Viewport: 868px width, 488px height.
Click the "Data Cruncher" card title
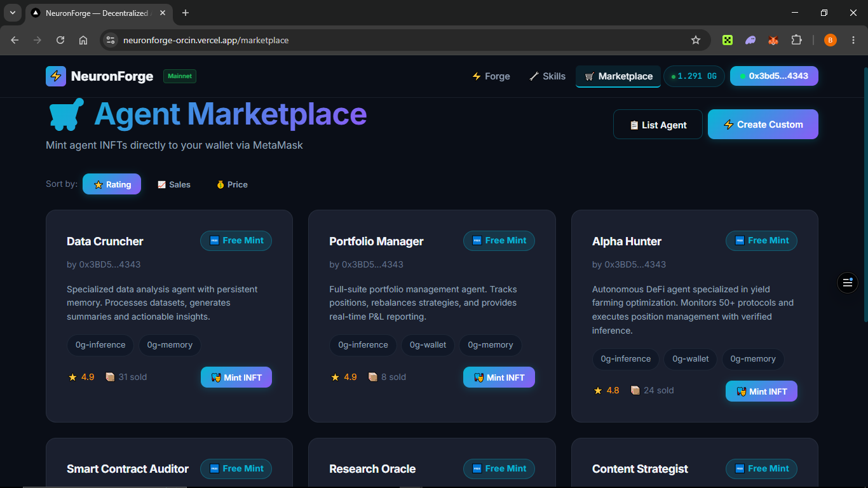(105, 241)
